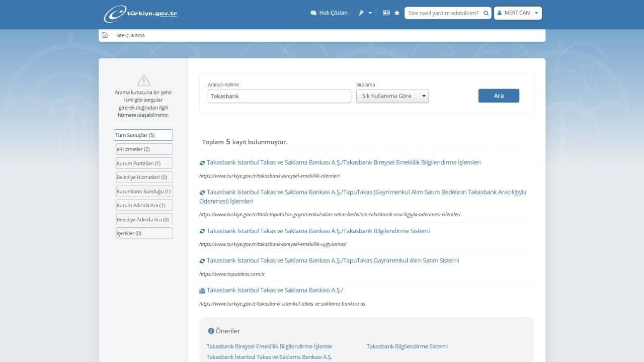Select the Tüm Sonuçlar (5) filter

pyautogui.click(x=143, y=135)
